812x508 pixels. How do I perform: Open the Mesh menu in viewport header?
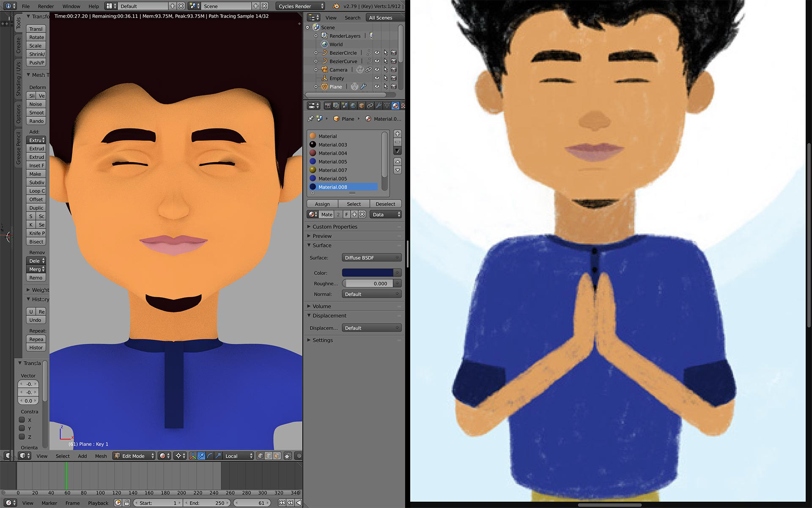click(101, 456)
